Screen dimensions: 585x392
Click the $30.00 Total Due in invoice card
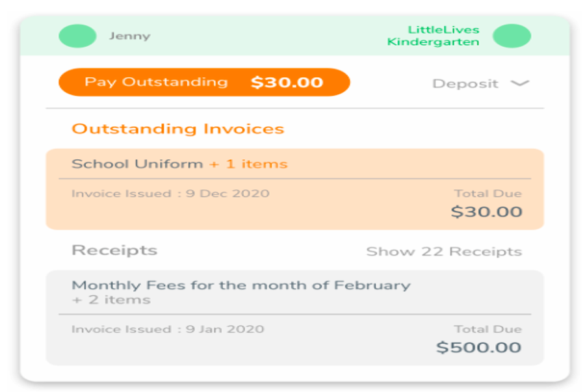[486, 212]
